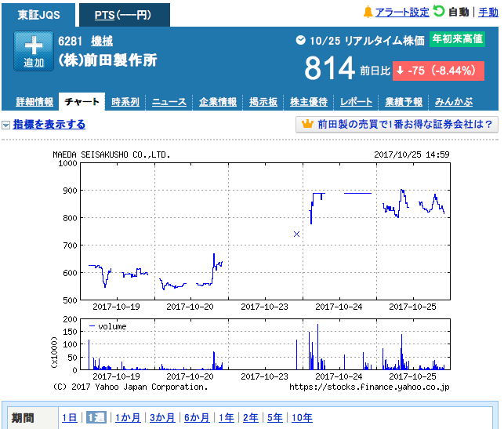Image resolution: width=504 pixels, height=429 pixels.
Task: Open 業績予報 tab
Action: (x=404, y=102)
